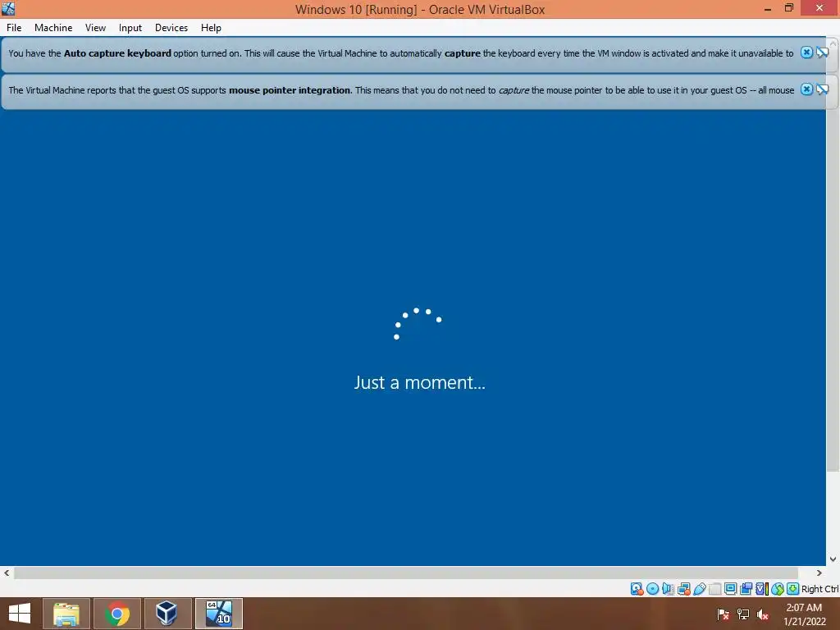Suppress future mouse pointer integration messages

[822, 89]
